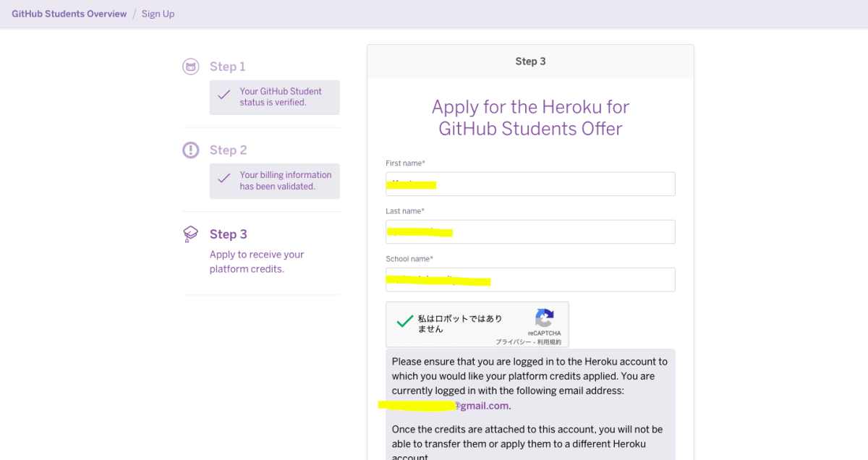Open reCAPTCHA privacy link プライバシー
868x460 pixels.
point(514,341)
